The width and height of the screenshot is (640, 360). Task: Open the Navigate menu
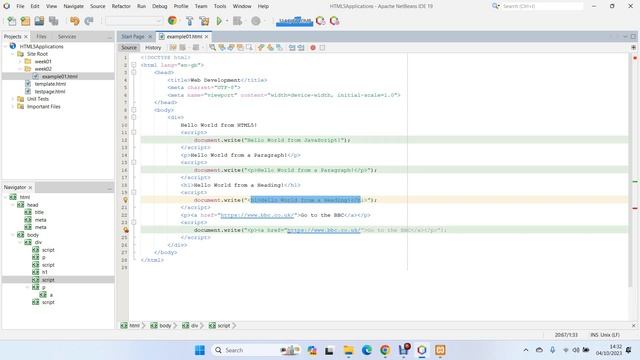(x=73, y=7)
